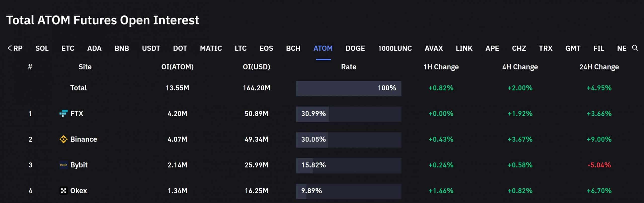
Task: Click the Total 100% rate bar
Action: (x=348, y=88)
